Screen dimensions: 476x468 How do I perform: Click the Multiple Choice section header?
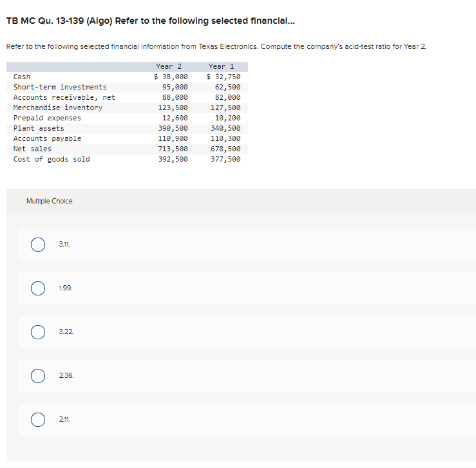coord(50,201)
